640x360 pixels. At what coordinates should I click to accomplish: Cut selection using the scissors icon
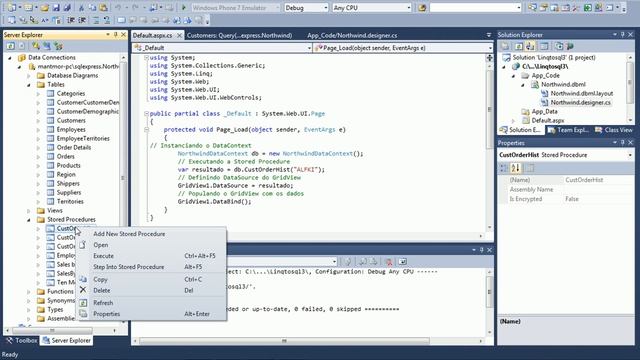tap(81, 8)
